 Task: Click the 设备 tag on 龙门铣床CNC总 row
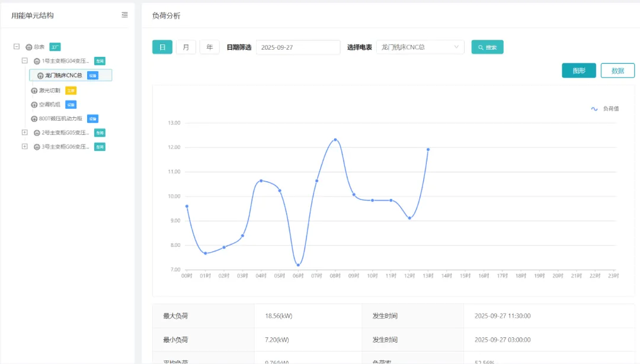pos(92,75)
